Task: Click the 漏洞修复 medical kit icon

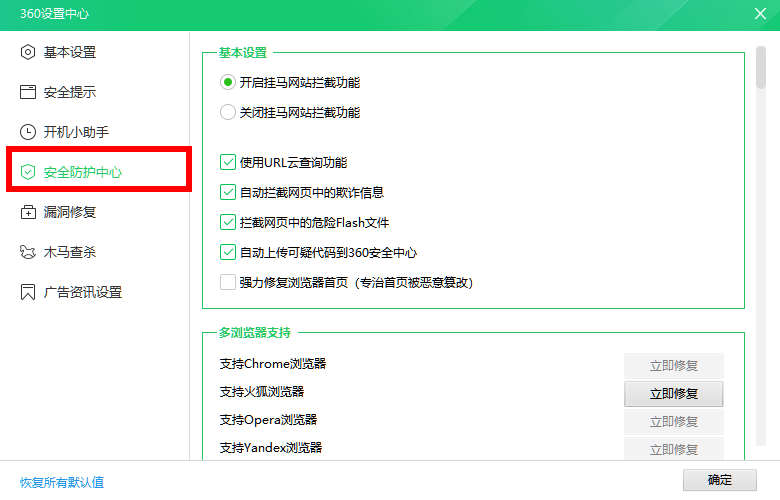Action: (x=28, y=212)
